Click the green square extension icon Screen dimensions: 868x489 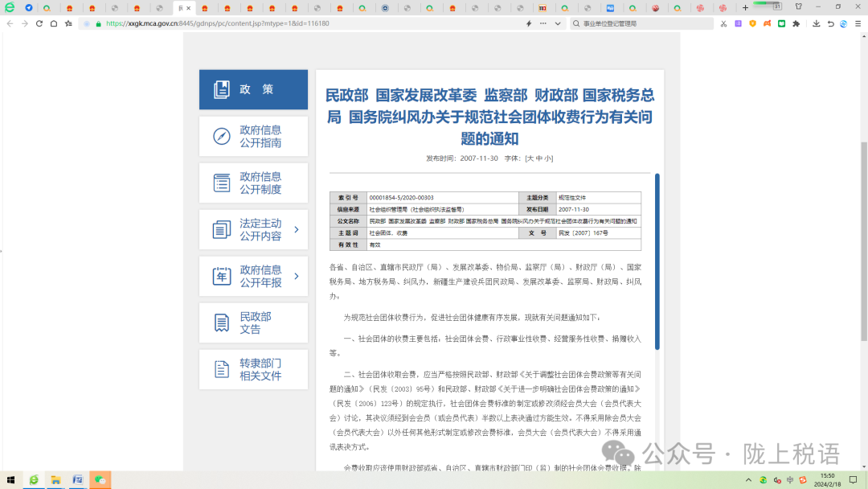click(782, 24)
